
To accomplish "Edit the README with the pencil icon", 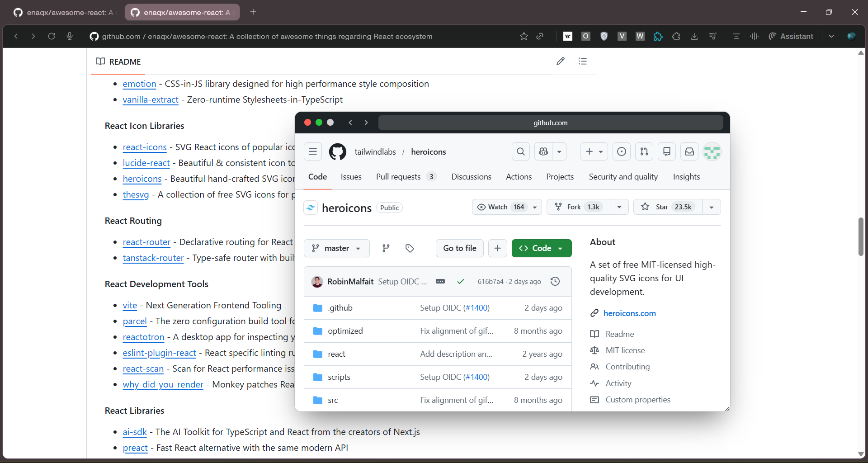I will click(561, 61).
